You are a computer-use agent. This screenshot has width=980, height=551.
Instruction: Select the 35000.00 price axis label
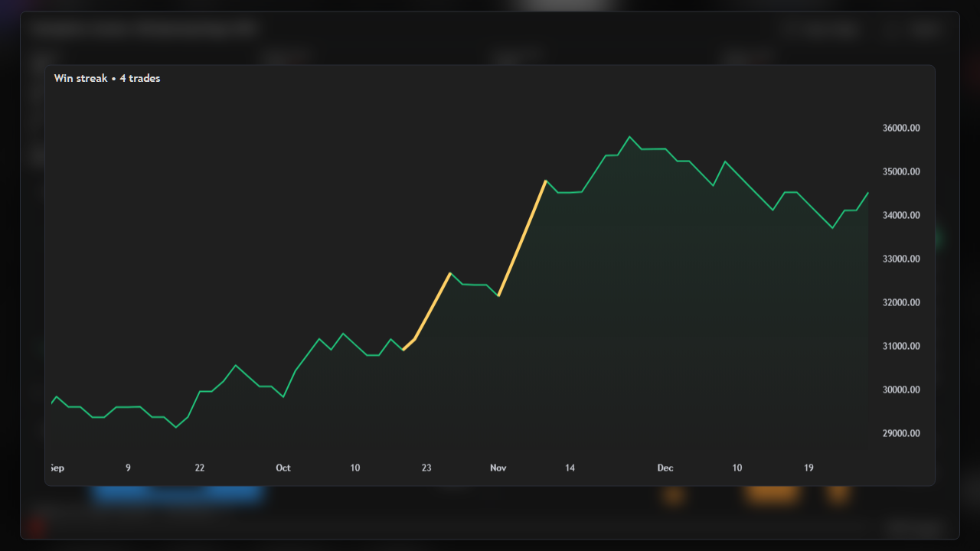(901, 171)
